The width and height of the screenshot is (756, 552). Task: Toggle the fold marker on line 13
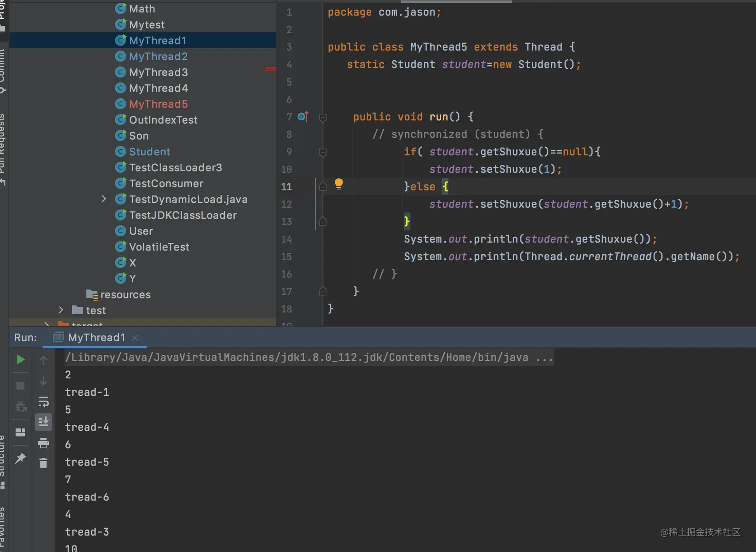pos(323,221)
